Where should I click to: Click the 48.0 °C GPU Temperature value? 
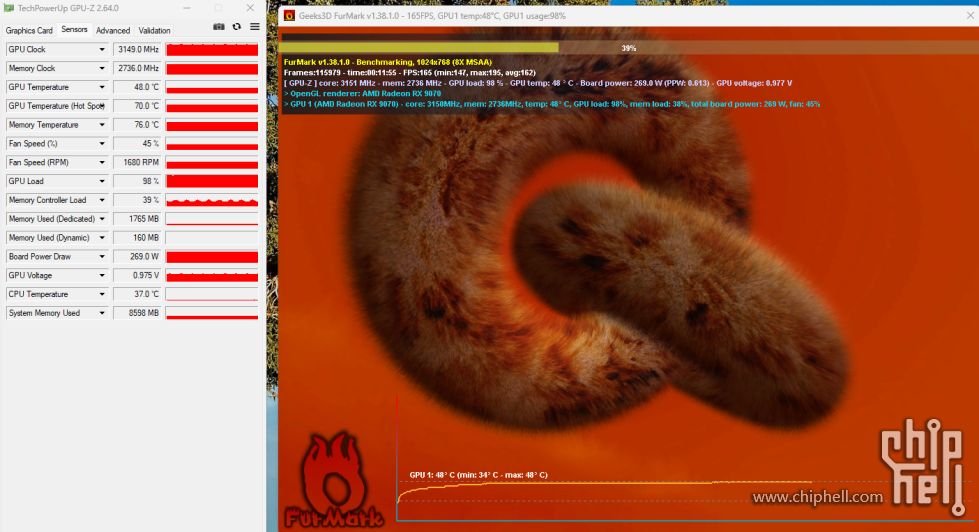click(x=137, y=87)
